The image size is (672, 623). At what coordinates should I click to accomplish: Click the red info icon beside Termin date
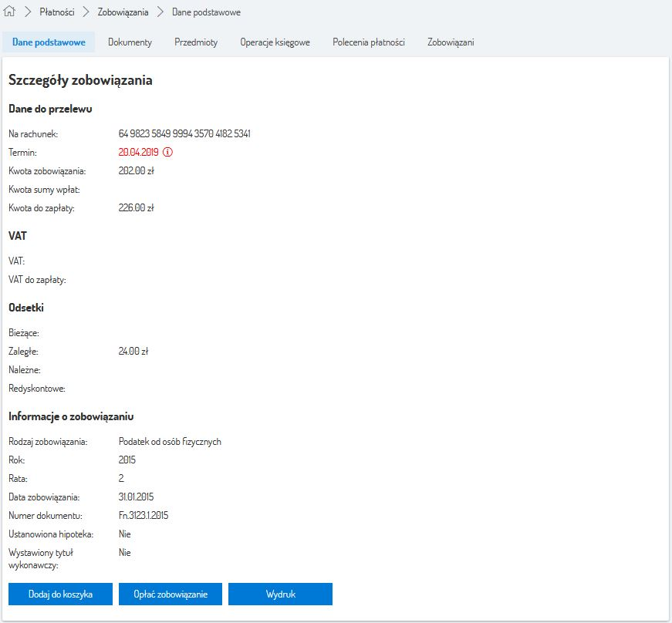167,153
